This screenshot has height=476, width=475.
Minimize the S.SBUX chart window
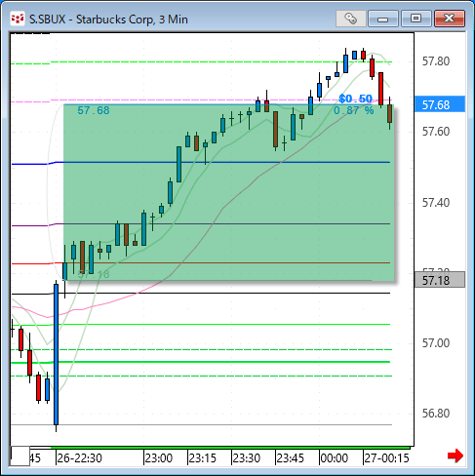coord(383,19)
